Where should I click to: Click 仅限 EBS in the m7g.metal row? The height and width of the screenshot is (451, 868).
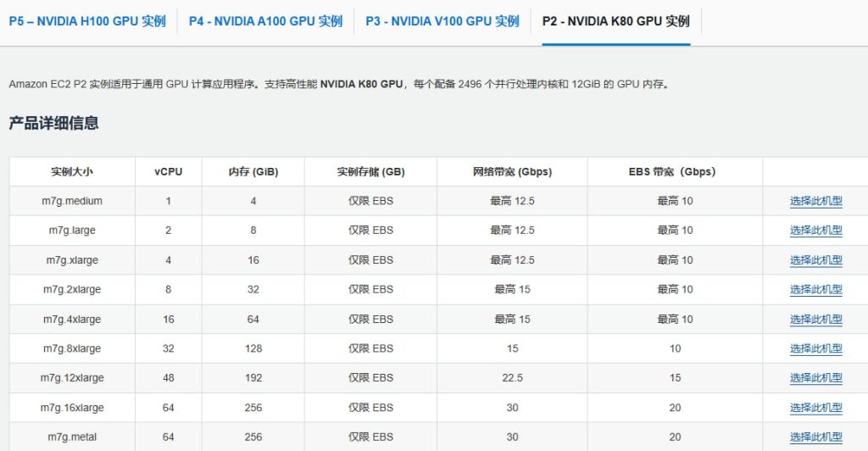tap(371, 437)
